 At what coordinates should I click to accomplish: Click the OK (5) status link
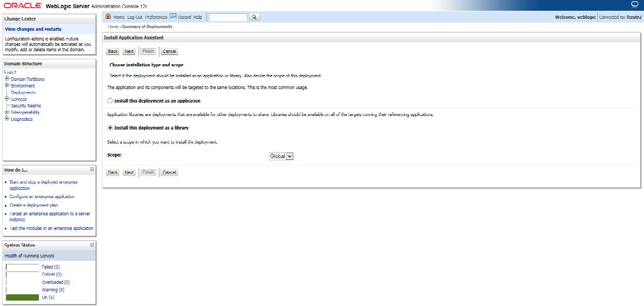[x=48, y=297]
